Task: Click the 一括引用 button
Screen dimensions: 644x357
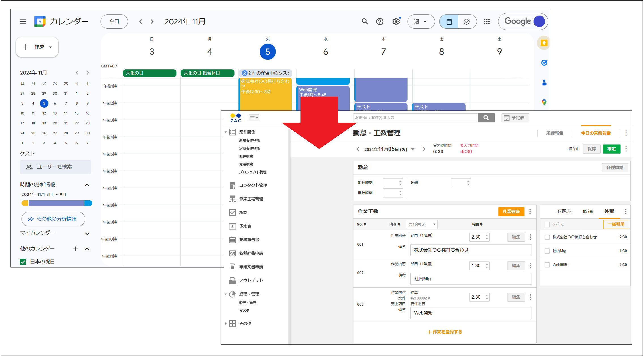Action: (617, 224)
